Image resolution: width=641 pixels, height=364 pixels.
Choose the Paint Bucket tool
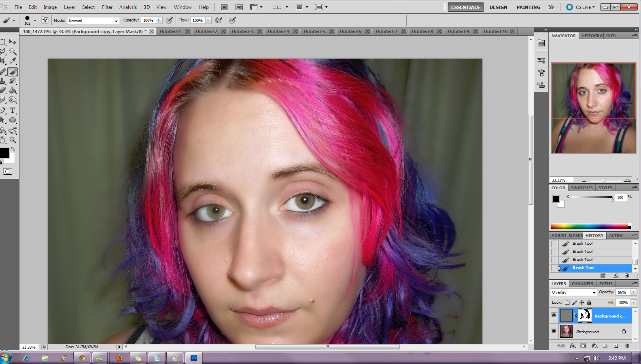(x=13, y=91)
